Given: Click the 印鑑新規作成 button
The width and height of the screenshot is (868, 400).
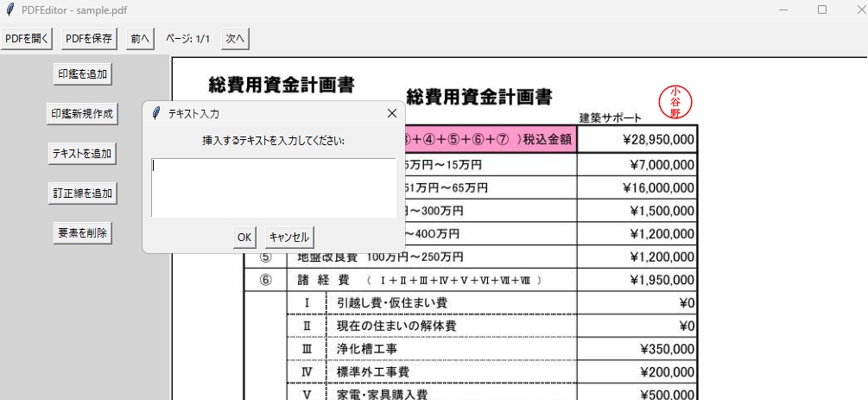Looking at the screenshot, I should pyautogui.click(x=82, y=113).
